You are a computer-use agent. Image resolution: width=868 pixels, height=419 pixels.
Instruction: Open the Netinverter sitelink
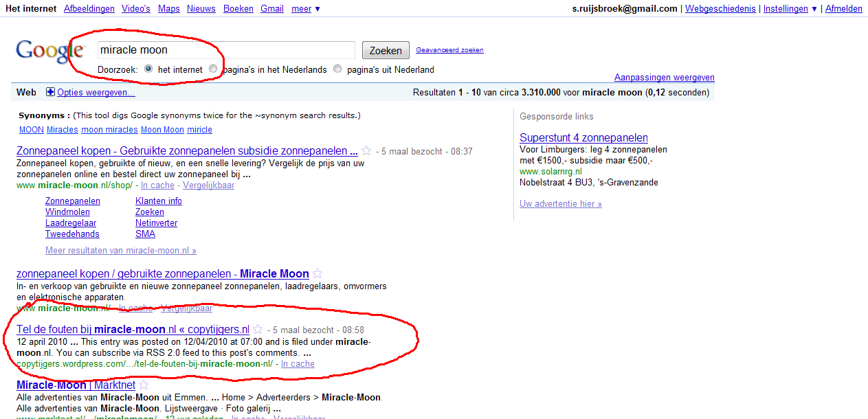pyautogui.click(x=157, y=223)
